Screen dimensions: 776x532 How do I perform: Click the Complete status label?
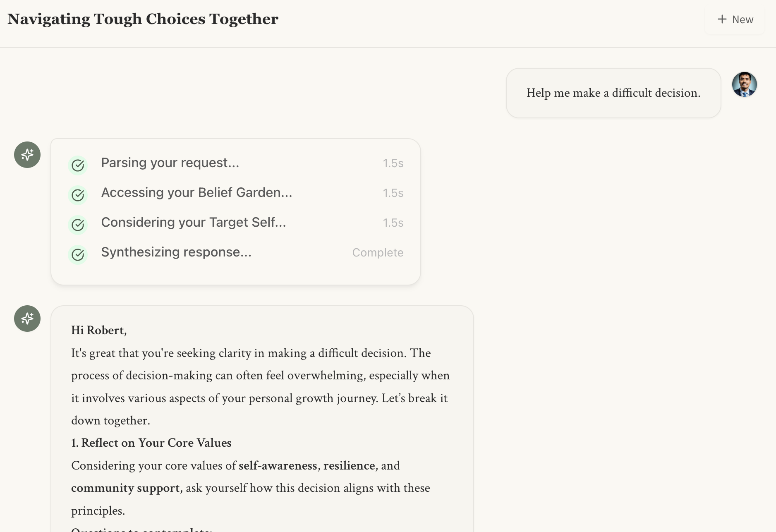tap(378, 253)
